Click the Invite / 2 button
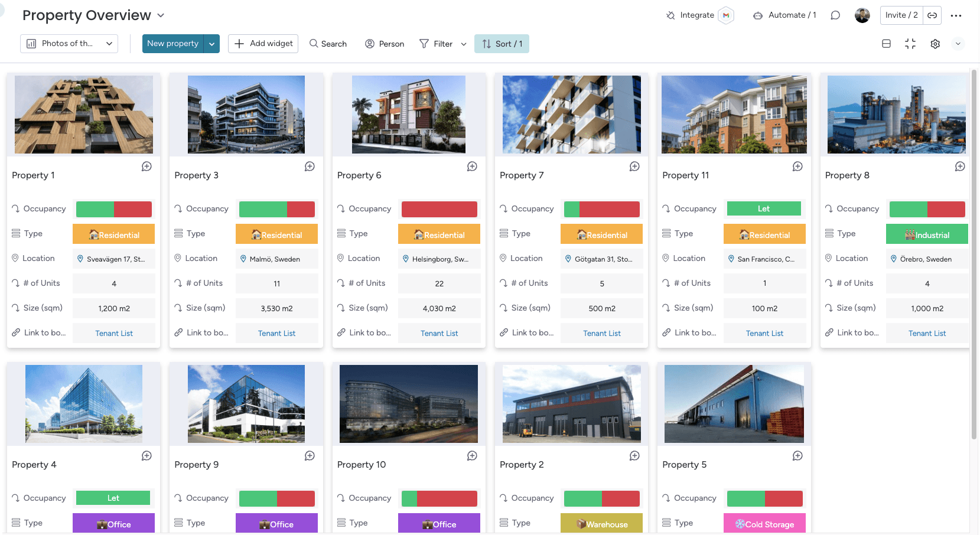 (901, 15)
